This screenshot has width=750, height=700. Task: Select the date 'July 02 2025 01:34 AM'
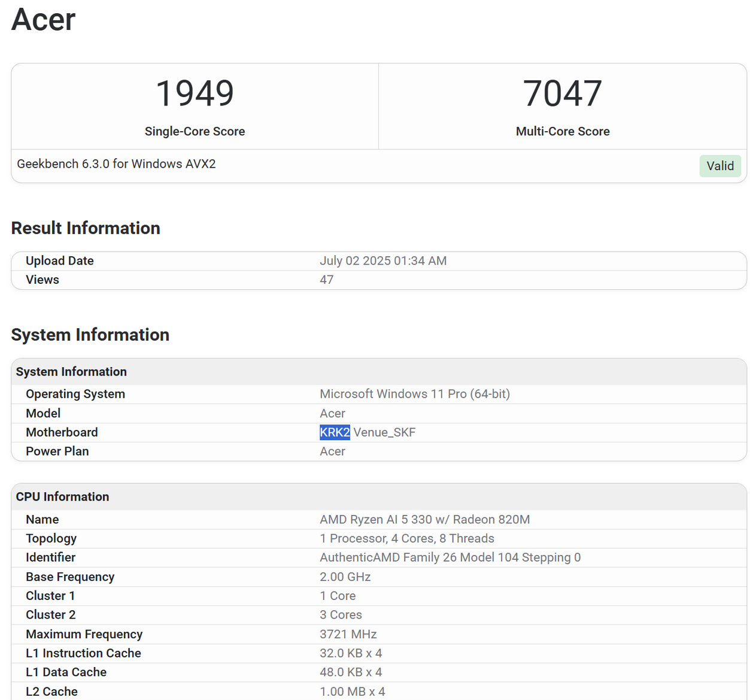tap(383, 260)
